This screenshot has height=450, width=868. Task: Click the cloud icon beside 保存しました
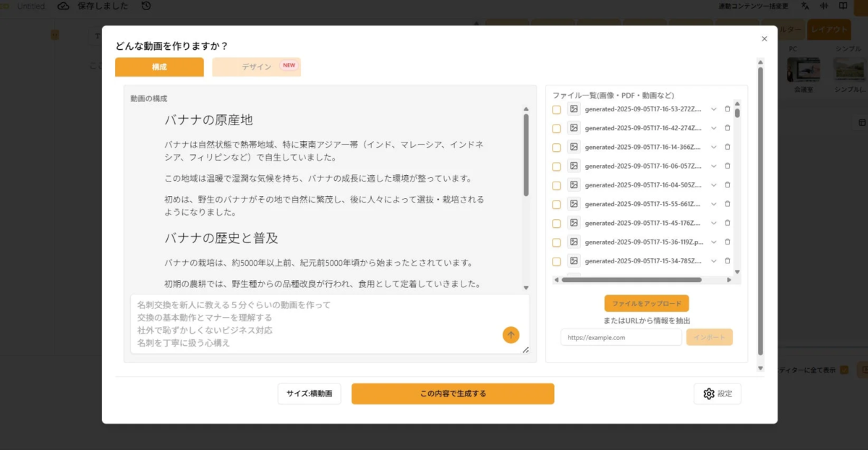pos(63,6)
